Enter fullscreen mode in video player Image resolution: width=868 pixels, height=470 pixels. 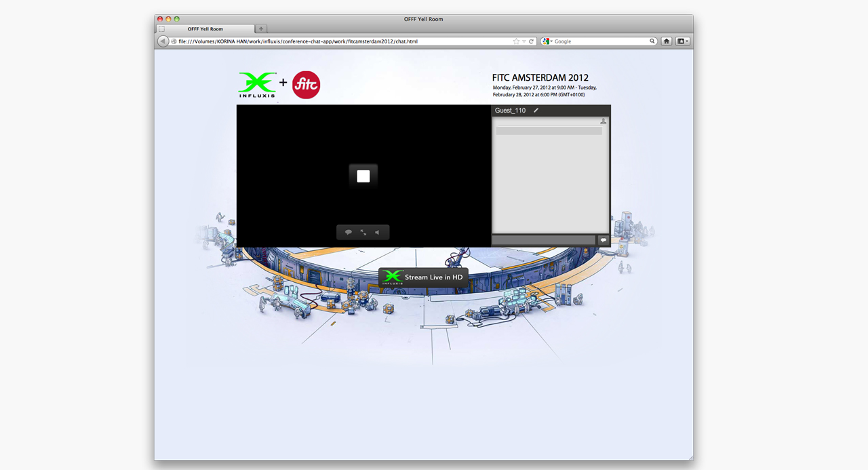click(363, 233)
